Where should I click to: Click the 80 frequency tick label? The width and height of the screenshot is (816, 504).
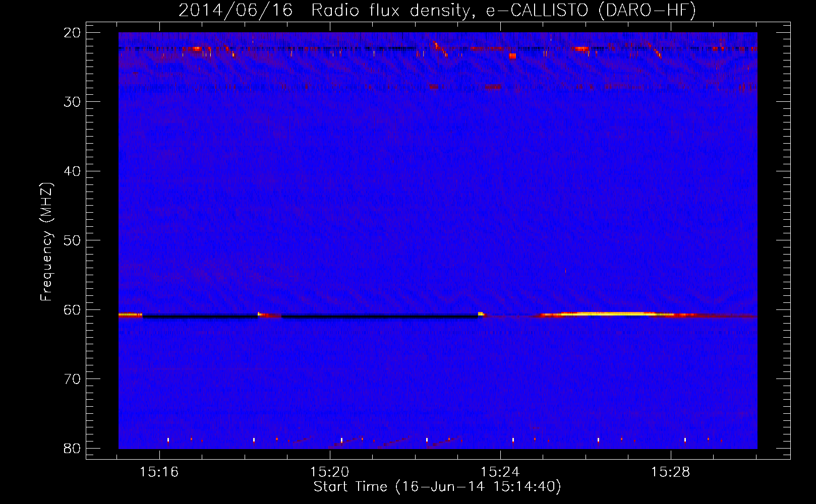click(72, 448)
